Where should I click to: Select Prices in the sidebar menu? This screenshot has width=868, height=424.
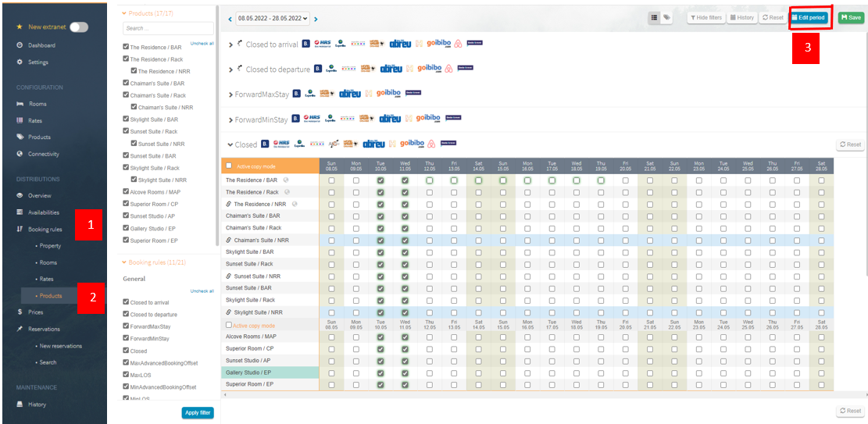point(35,312)
